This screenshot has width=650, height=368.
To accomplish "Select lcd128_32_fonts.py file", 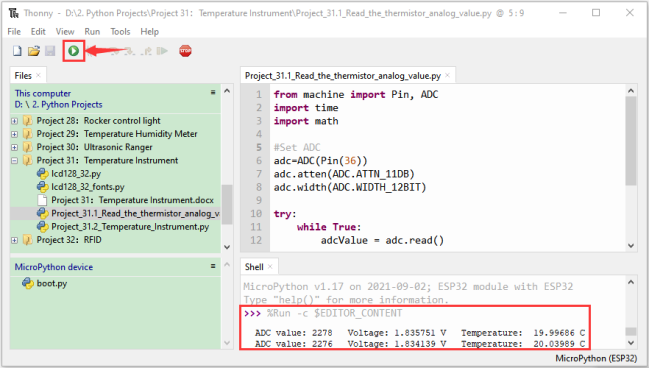I will pos(87,187).
